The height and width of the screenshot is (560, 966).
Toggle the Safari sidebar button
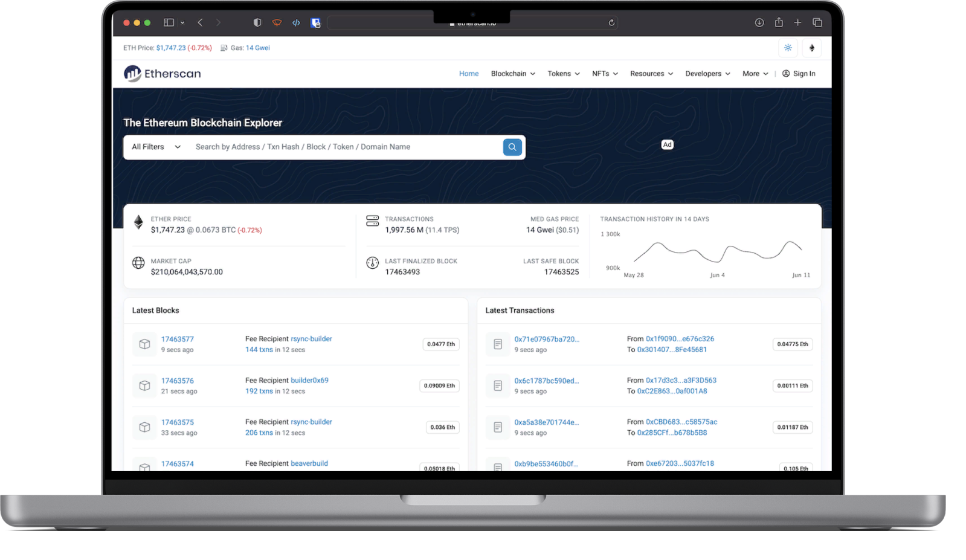click(x=169, y=22)
